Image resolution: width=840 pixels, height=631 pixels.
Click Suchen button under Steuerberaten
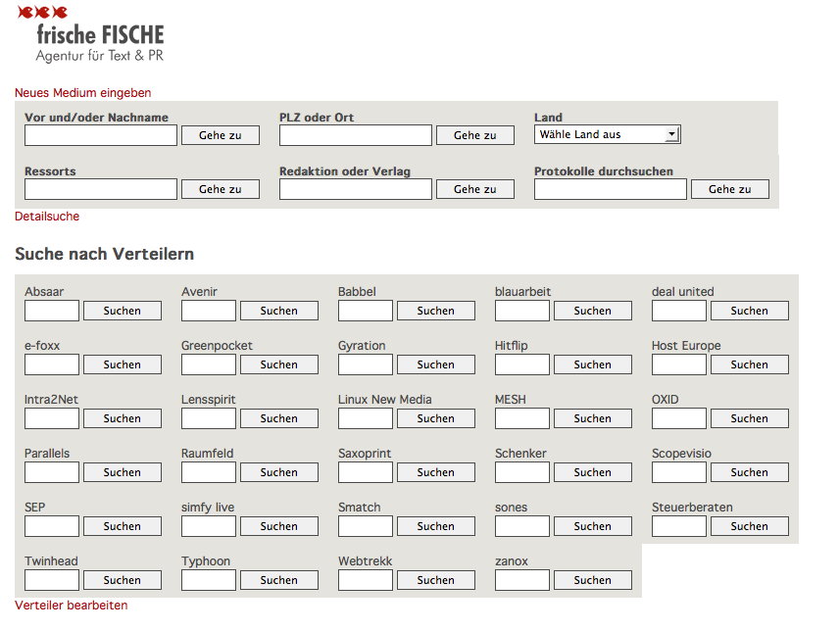(x=750, y=526)
